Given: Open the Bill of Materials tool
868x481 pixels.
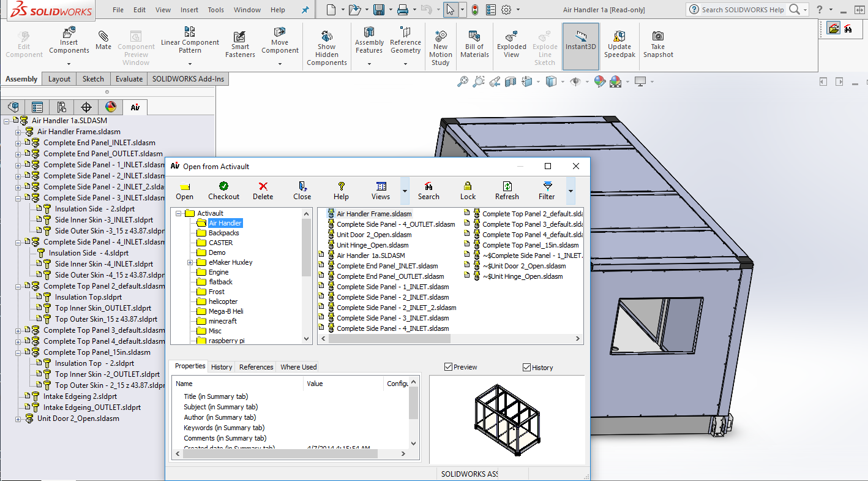Looking at the screenshot, I should (474, 44).
